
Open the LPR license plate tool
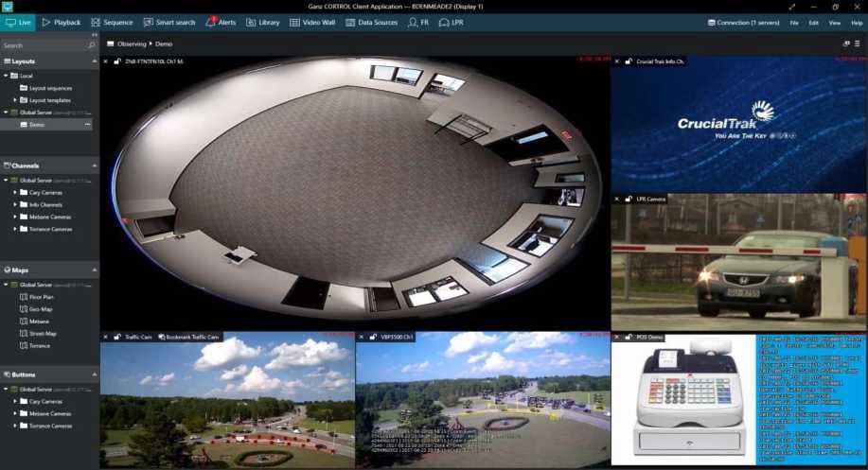coord(445,22)
